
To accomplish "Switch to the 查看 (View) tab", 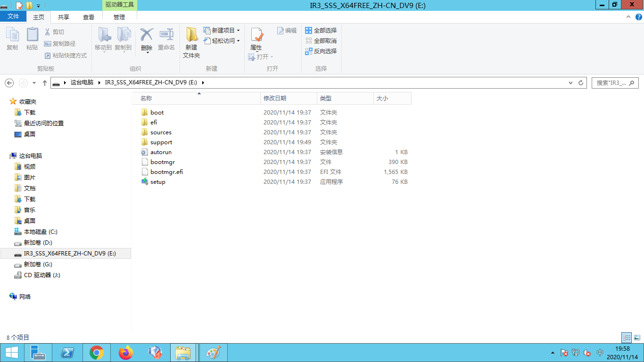I will tap(89, 17).
